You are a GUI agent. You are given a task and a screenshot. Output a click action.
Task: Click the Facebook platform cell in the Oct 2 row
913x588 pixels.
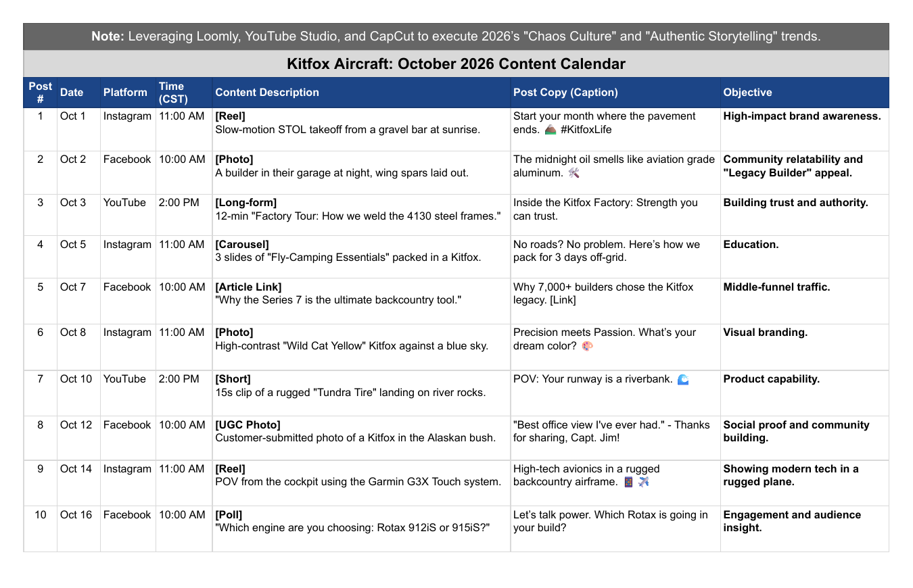click(128, 172)
